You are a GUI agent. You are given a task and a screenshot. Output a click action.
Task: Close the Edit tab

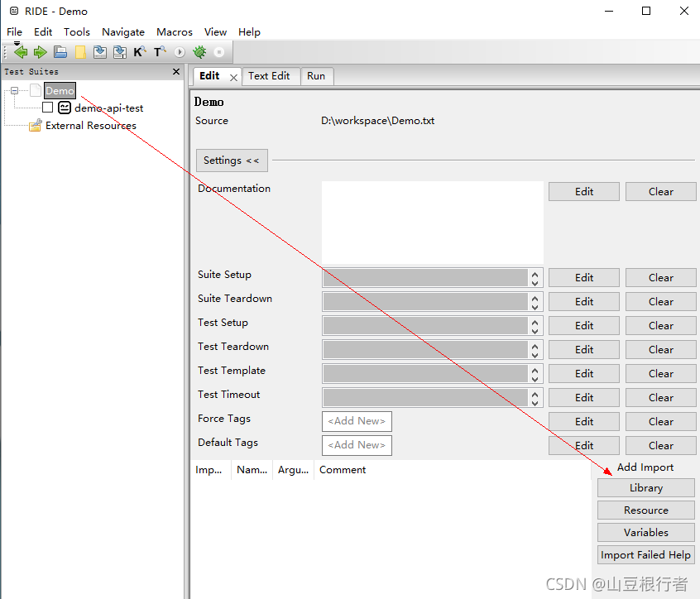click(x=233, y=77)
